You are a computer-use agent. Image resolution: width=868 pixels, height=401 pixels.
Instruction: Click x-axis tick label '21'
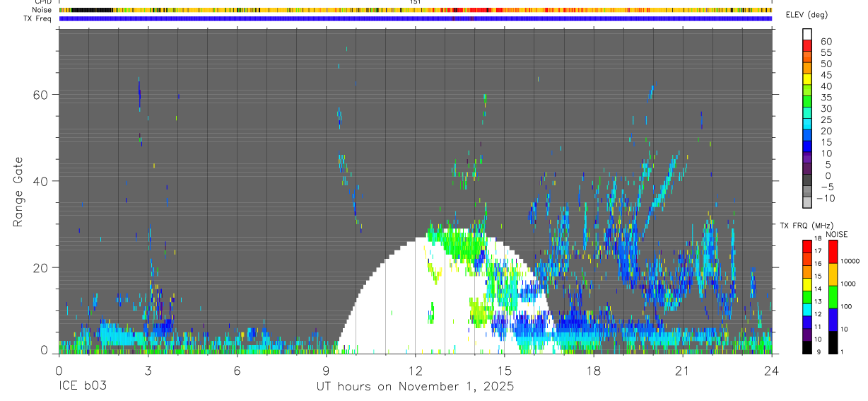pyautogui.click(x=682, y=371)
